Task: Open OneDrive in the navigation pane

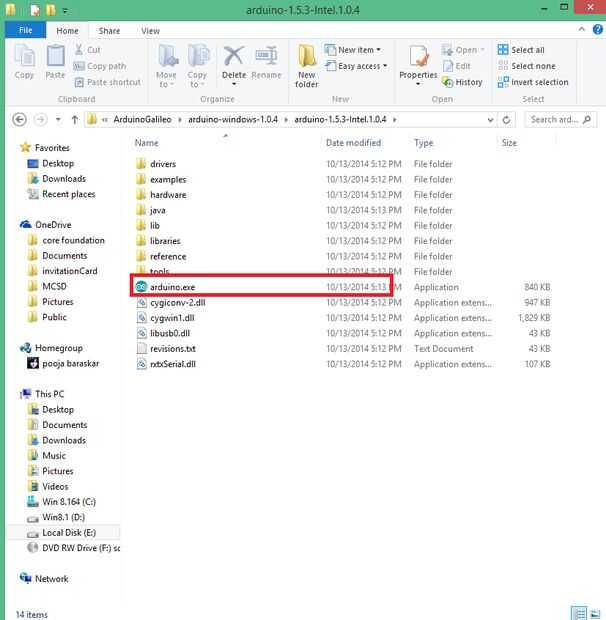Action: tap(53, 225)
